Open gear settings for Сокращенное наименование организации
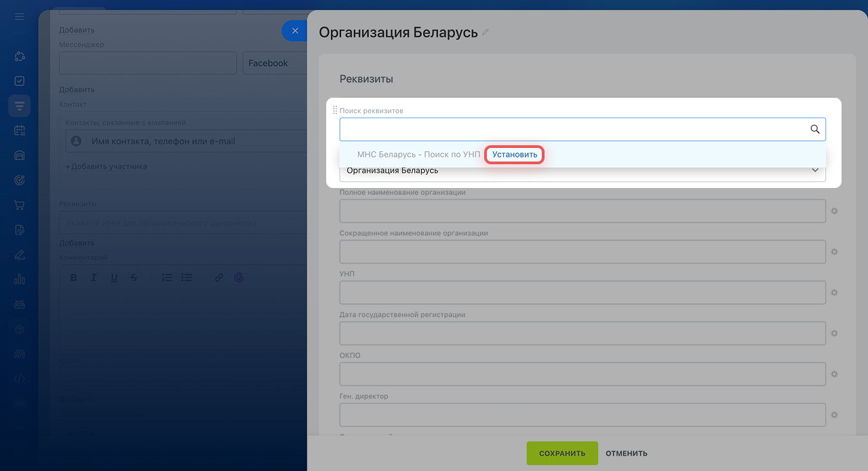The height and width of the screenshot is (471, 868). [835, 252]
